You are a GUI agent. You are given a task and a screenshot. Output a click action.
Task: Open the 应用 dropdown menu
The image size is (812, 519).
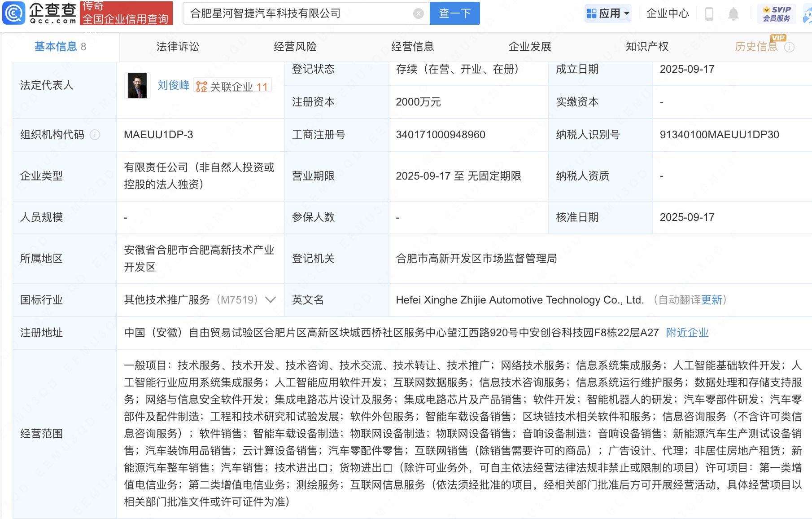click(608, 13)
